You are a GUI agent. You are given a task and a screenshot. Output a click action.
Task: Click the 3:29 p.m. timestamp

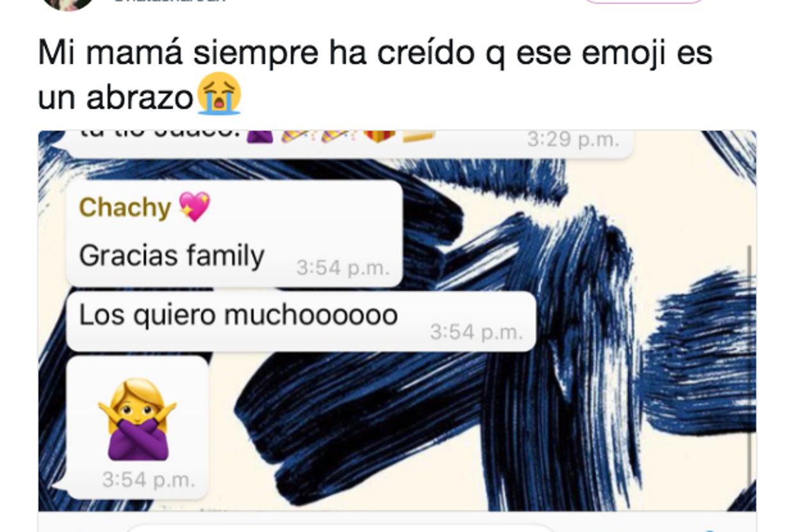click(x=574, y=139)
